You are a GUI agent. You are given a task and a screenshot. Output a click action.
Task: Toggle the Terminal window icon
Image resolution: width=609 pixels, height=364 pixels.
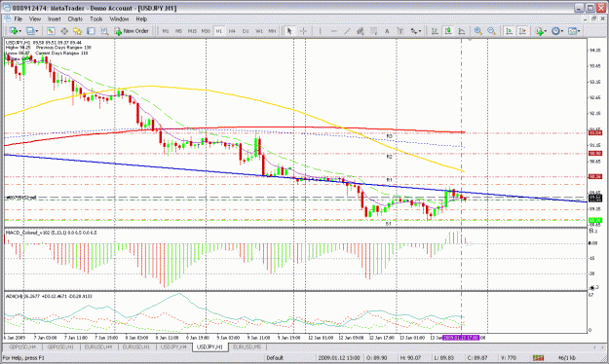click(x=91, y=31)
